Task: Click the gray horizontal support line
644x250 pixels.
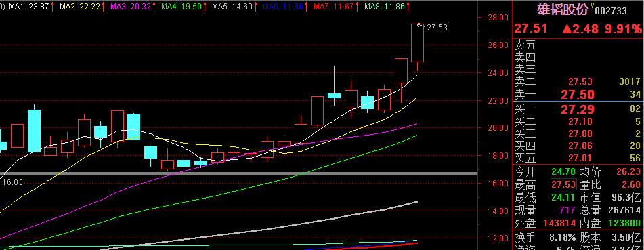Action: point(238,174)
